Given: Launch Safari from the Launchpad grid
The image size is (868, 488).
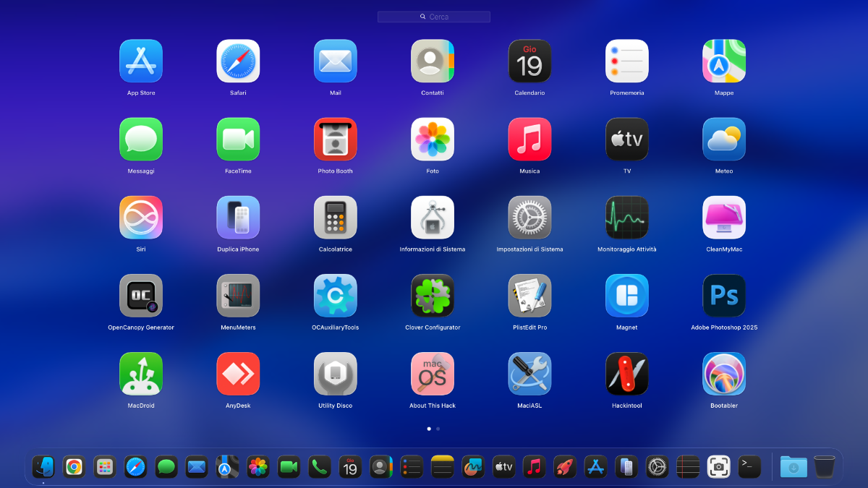Looking at the screenshot, I should [x=238, y=61].
